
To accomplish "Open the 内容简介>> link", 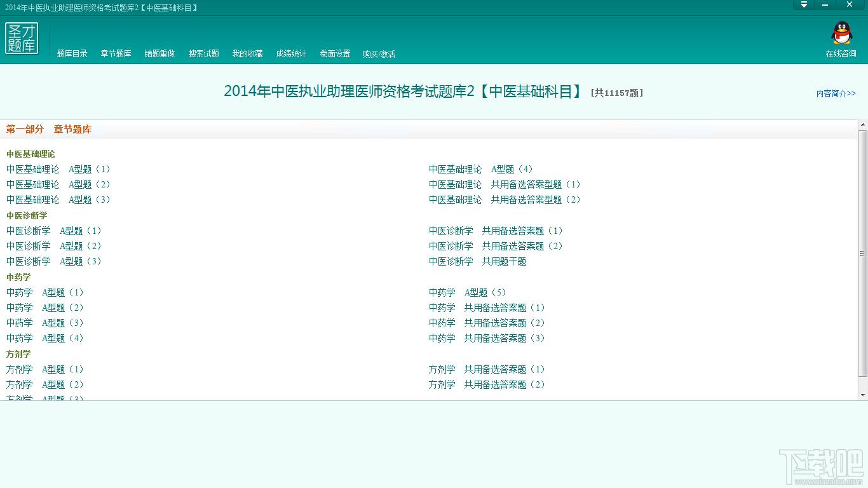I will tap(836, 93).
